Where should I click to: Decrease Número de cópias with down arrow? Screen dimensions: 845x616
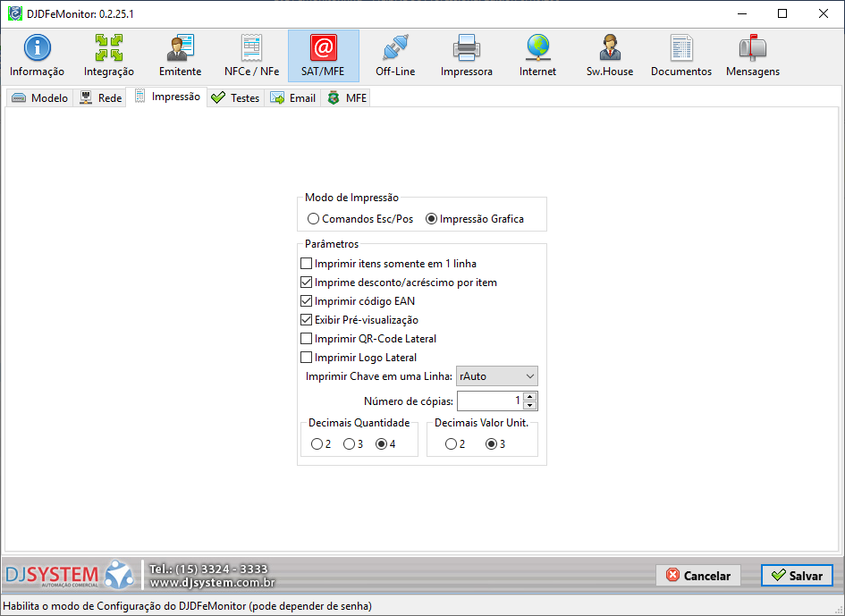pyautogui.click(x=529, y=405)
